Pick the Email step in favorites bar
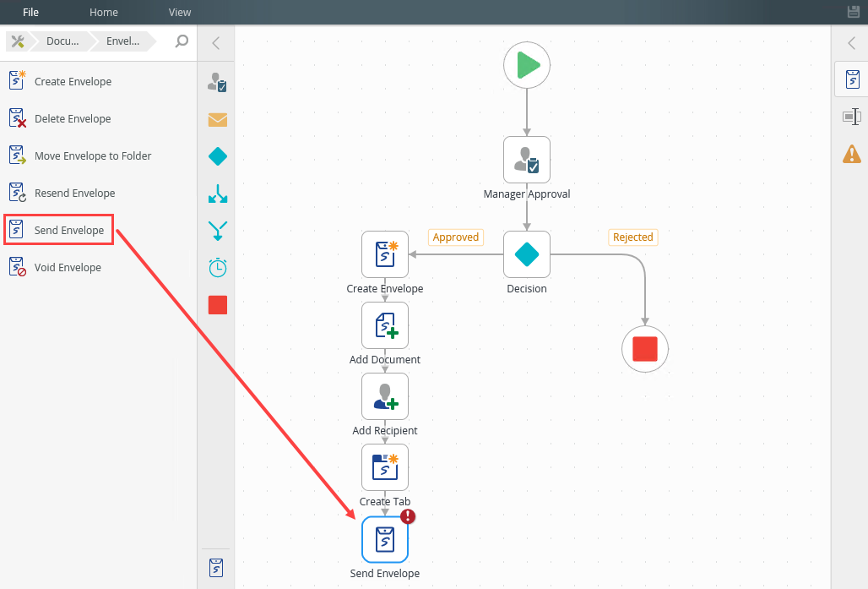 (218, 119)
